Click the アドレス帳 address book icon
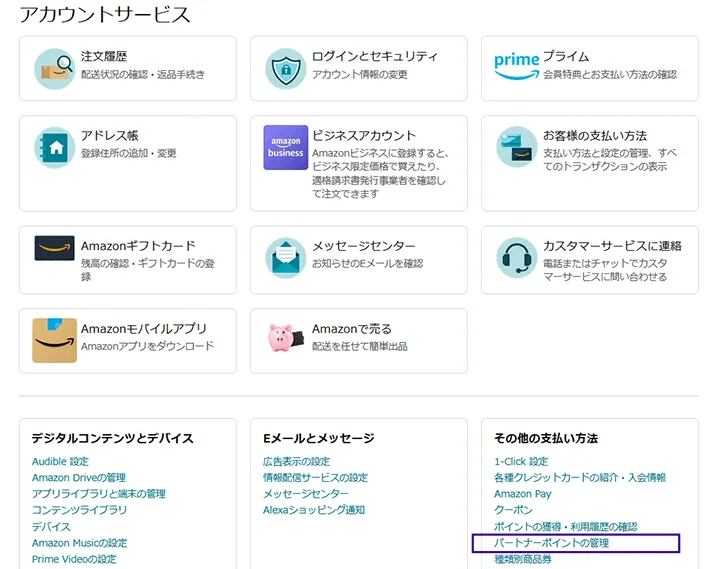This screenshot has width=720, height=569. pyautogui.click(x=54, y=147)
